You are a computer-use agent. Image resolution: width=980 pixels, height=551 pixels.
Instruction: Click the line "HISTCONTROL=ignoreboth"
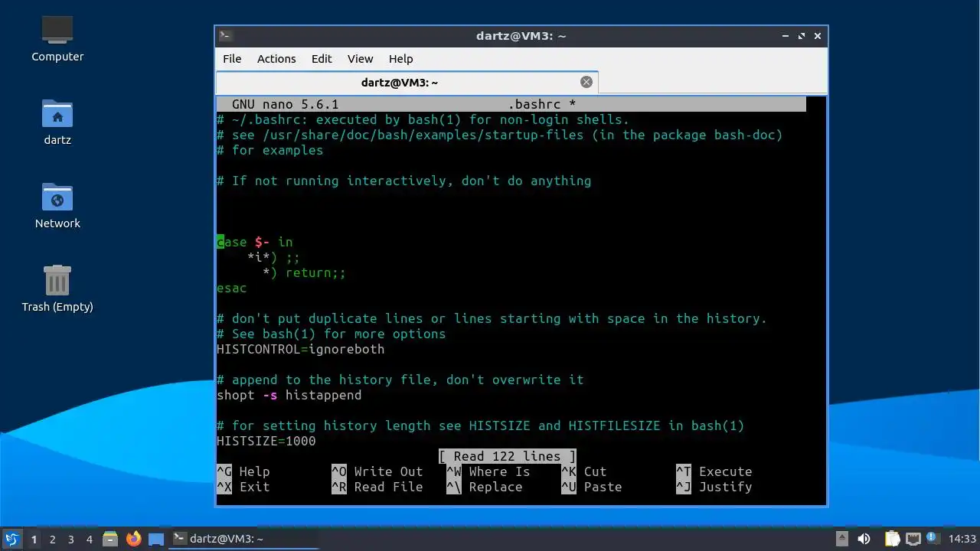click(301, 349)
